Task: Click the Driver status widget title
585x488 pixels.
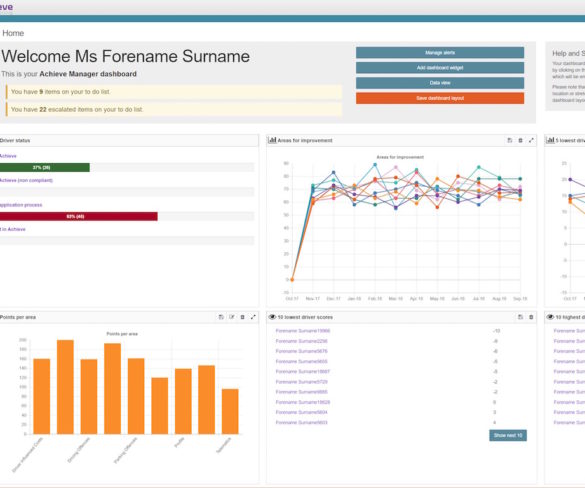Action: (x=15, y=141)
